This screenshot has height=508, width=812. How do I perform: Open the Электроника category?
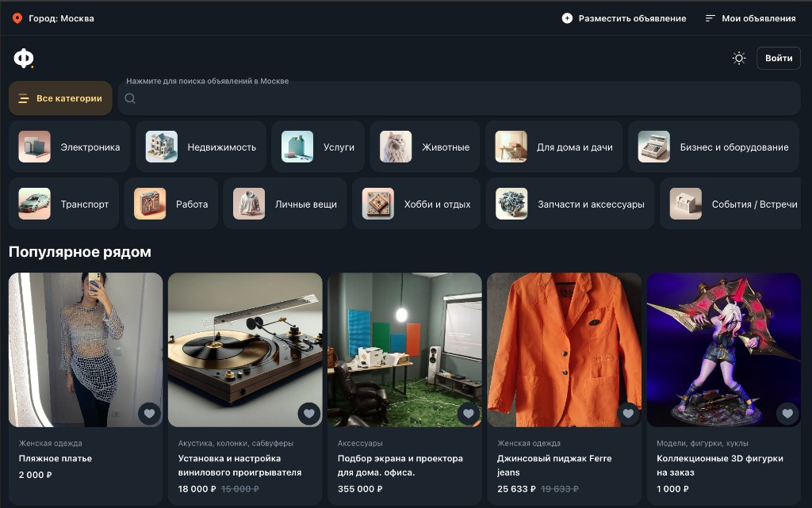70,147
